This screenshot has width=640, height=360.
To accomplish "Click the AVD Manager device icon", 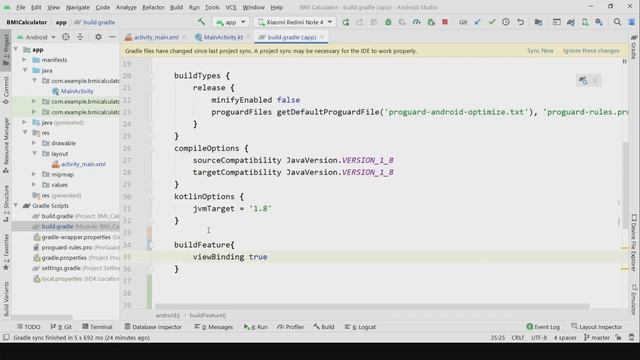I will pos(585,22).
